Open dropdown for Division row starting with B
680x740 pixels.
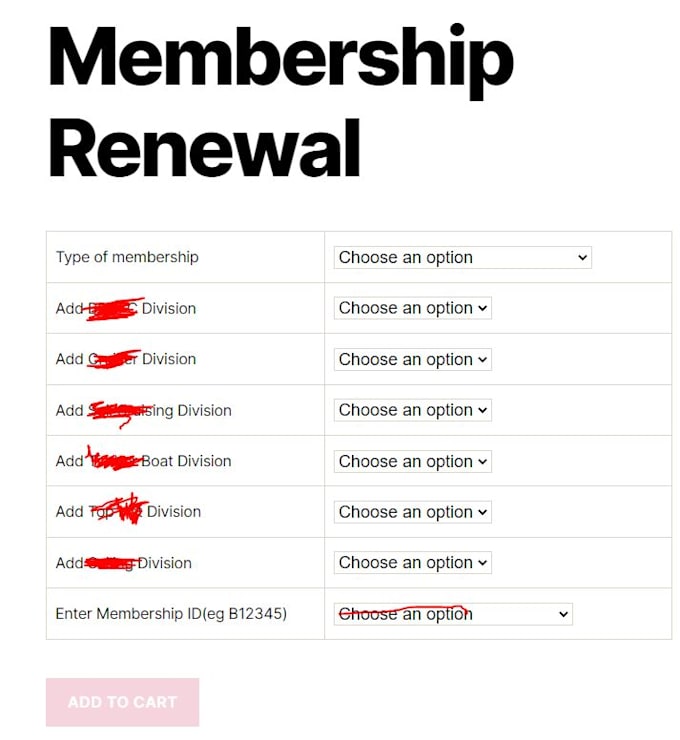tap(412, 308)
